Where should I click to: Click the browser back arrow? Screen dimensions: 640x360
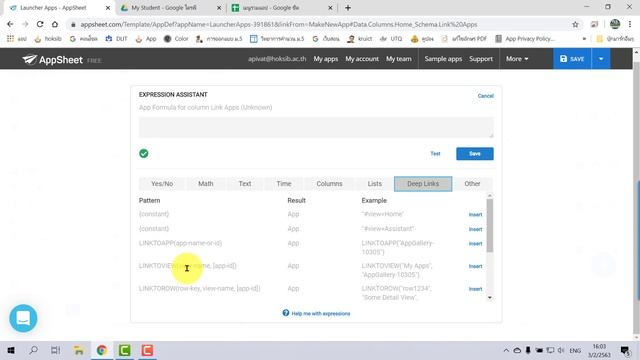(x=10, y=24)
